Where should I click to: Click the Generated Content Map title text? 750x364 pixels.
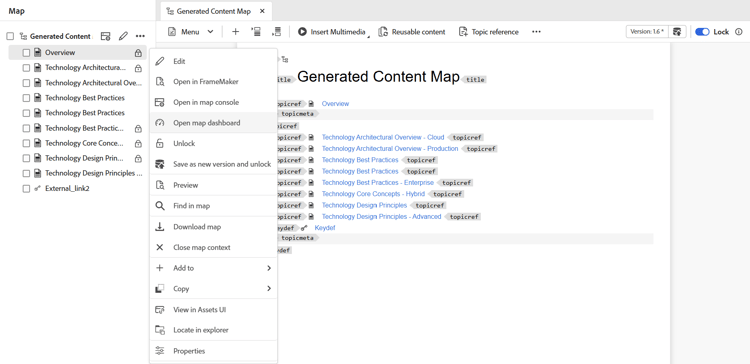pos(378,77)
